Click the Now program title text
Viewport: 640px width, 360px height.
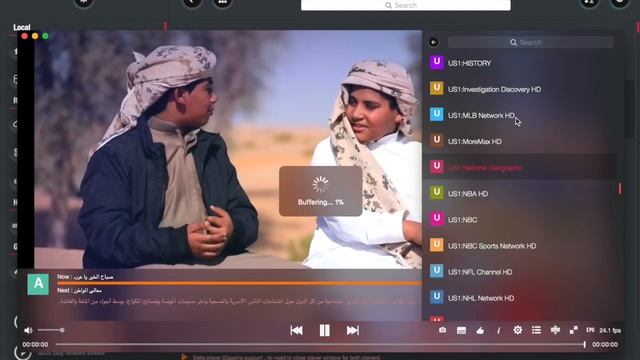tap(85, 277)
